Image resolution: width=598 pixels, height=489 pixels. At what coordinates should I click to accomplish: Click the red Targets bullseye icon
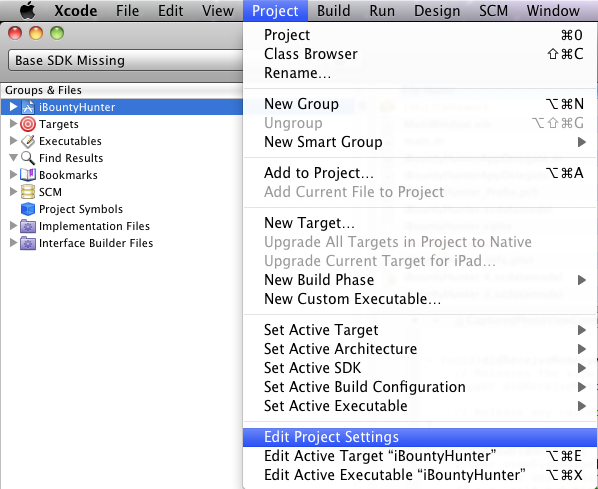click(28, 124)
